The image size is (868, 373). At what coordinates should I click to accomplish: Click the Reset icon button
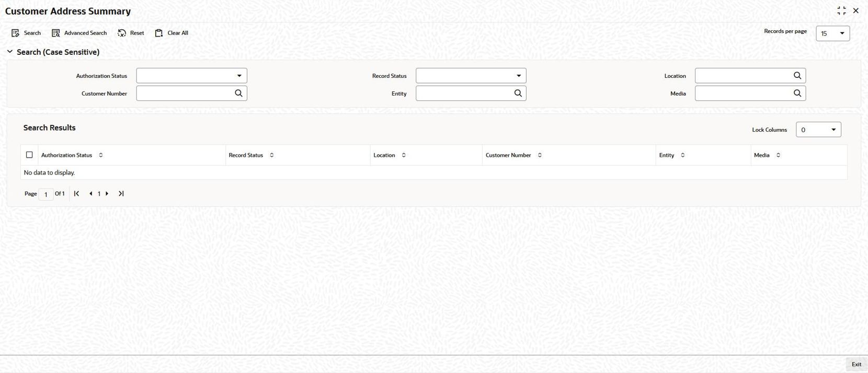click(x=122, y=33)
